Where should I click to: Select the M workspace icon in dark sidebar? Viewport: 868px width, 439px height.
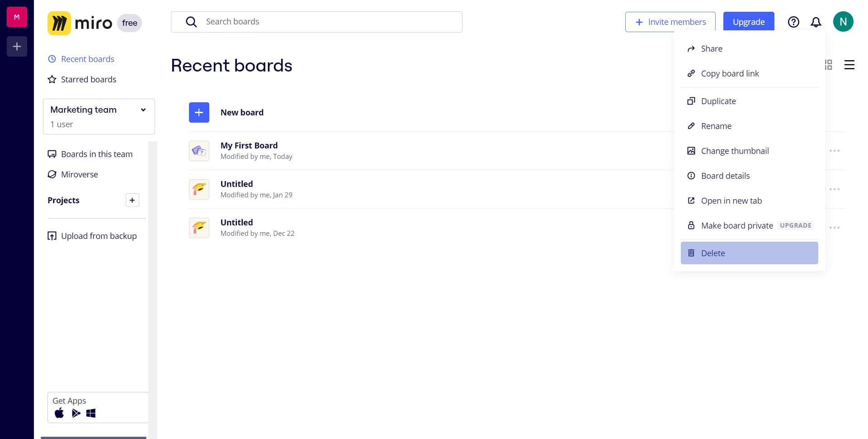16,17
